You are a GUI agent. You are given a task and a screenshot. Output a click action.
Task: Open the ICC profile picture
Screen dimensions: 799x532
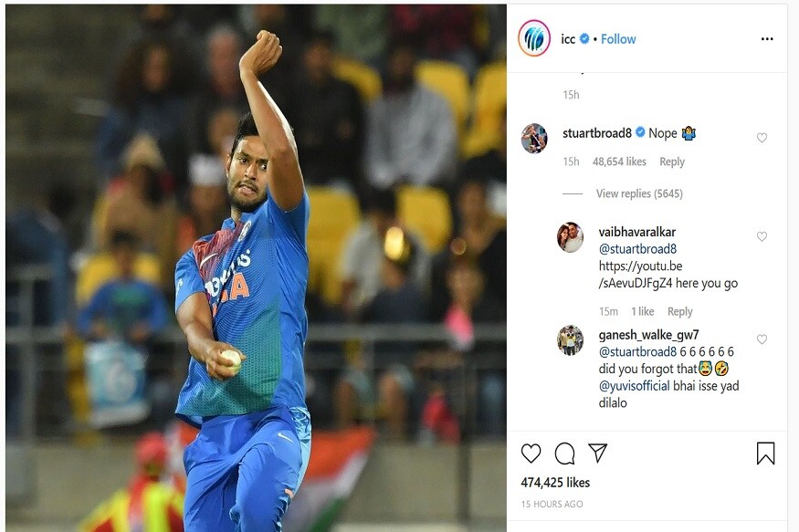(534, 38)
